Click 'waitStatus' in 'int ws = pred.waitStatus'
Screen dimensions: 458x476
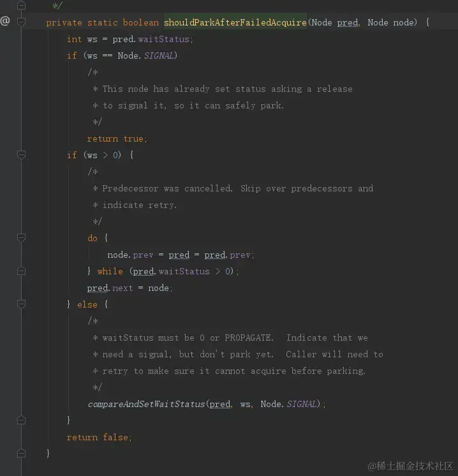(x=163, y=39)
